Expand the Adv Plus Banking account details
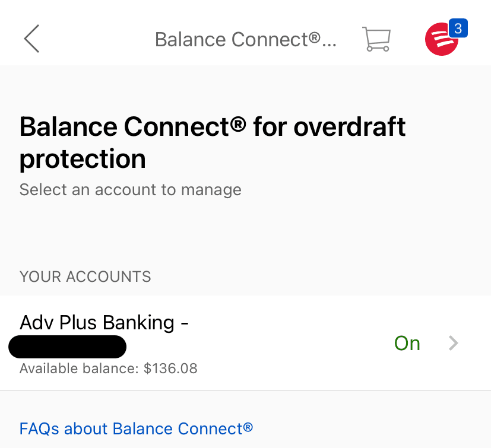 (x=453, y=343)
